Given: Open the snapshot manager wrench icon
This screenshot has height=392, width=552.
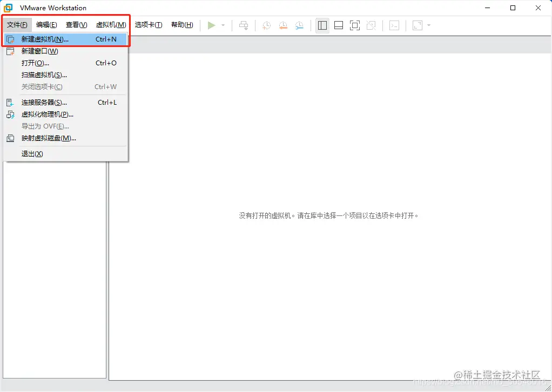Looking at the screenshot, I should click(299, 25).
